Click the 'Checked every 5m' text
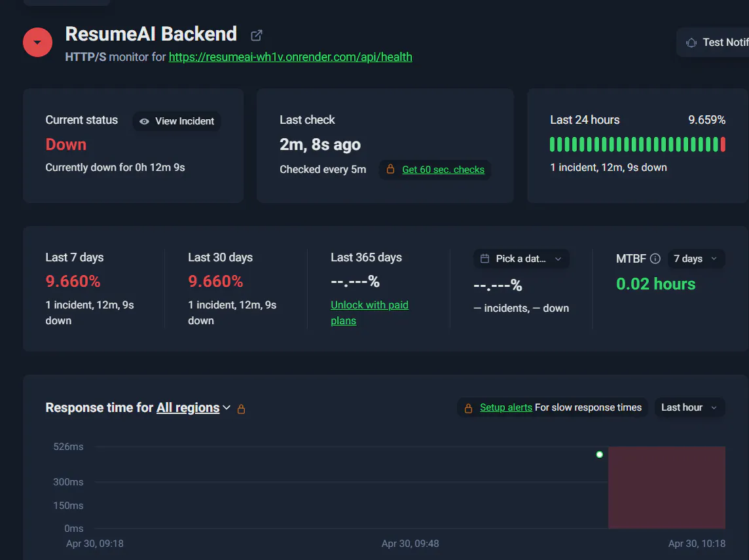 [x=323, y=170]
